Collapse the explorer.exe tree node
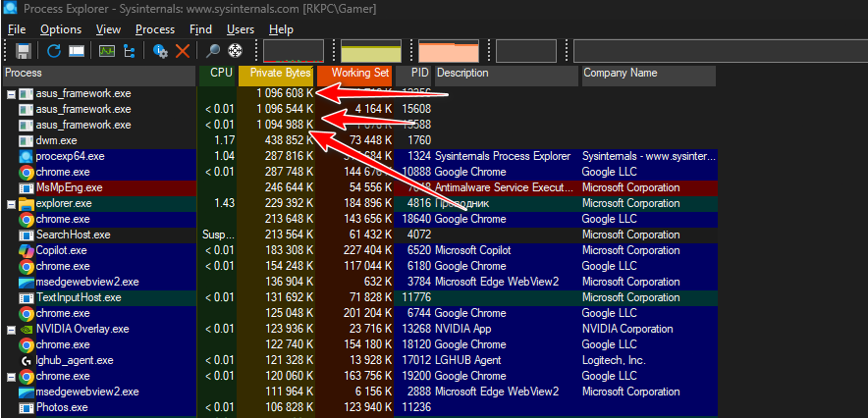This screenshot has height=418, width=868. point(11,204)
